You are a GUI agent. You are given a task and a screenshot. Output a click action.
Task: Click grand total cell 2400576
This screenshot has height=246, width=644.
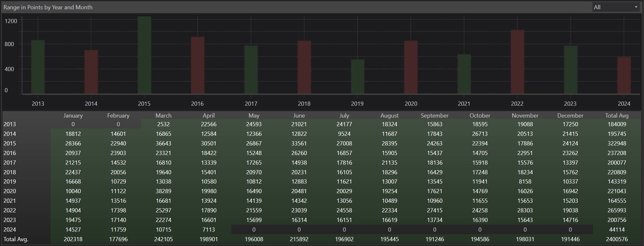[x=616, y=239]
